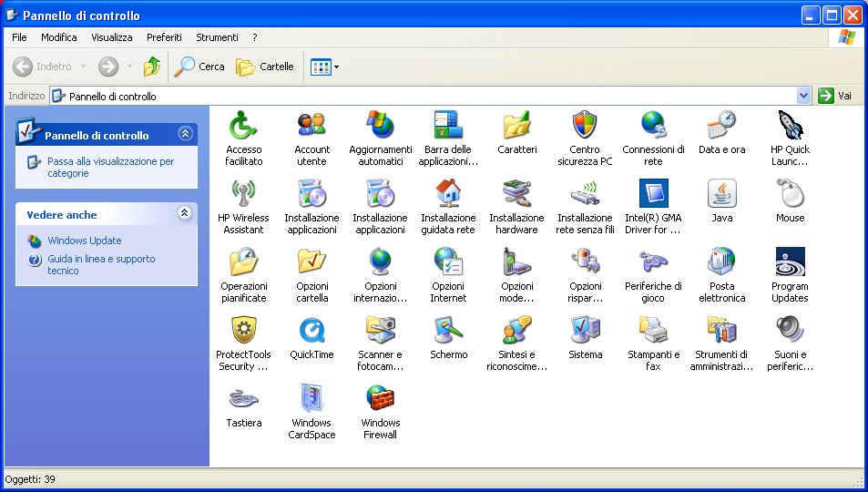Open the Windows Update link
The height and width of the screenshot is (492, 868).
coord(84,241)
